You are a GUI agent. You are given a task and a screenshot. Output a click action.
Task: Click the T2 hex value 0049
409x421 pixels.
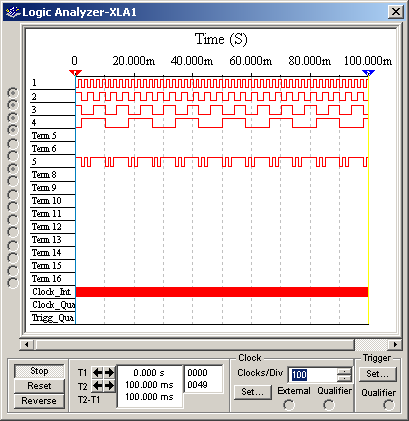pos(197,385)
